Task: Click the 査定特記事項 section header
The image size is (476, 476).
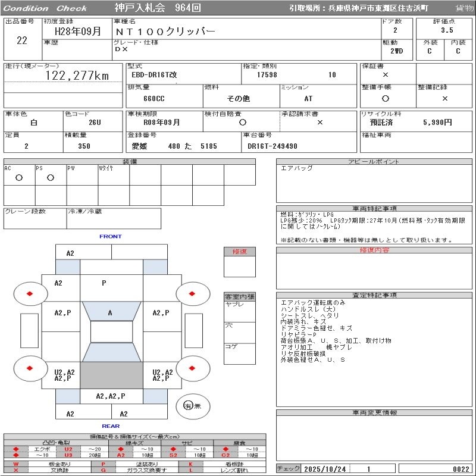Action: [374, 295]
